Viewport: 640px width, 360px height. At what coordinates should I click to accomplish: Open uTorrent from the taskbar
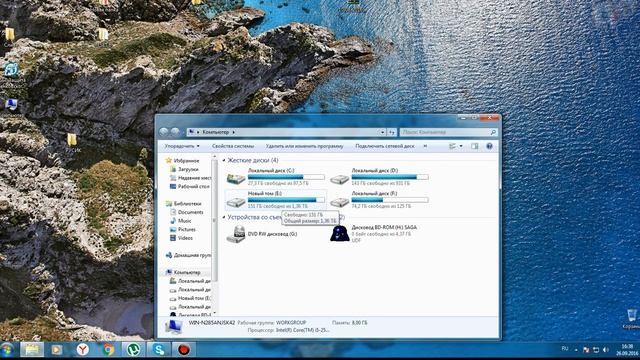pos(133,350)
